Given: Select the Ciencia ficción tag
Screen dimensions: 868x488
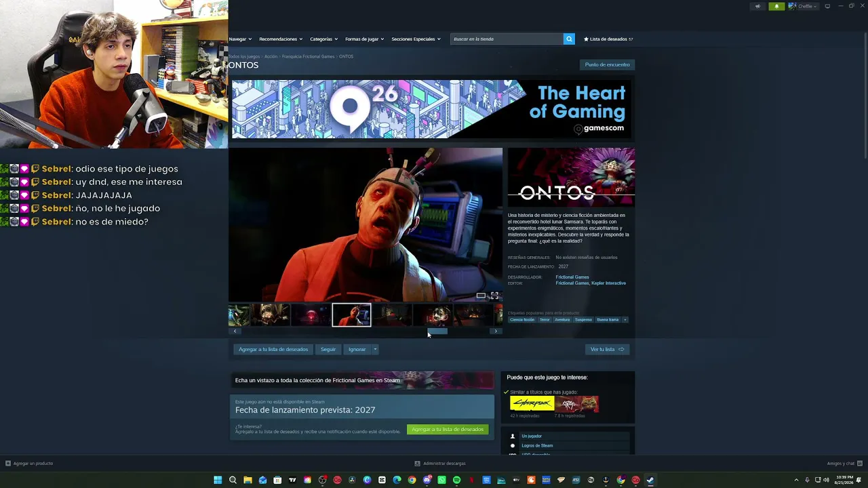Looking at the screenshot, I should [522, 319].
